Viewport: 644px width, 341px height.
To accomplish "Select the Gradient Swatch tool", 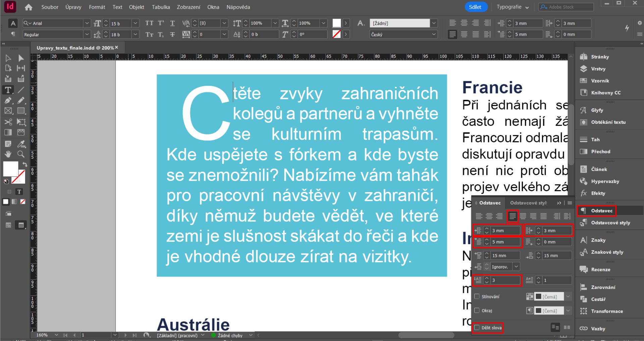I will (8, 132).
